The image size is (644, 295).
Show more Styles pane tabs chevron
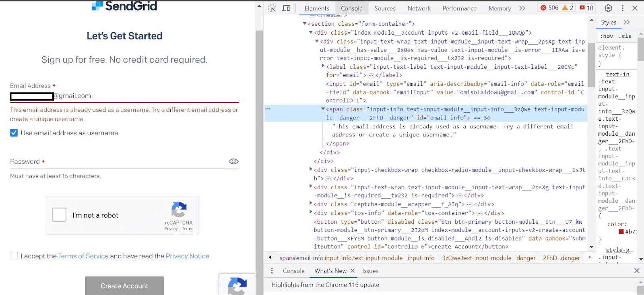pos(626,22)
